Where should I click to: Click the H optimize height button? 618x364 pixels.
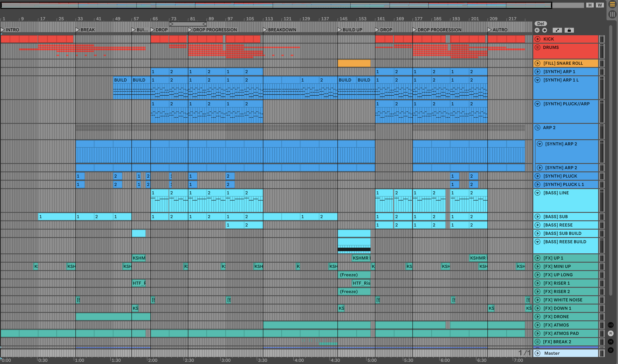click(590, 5)
